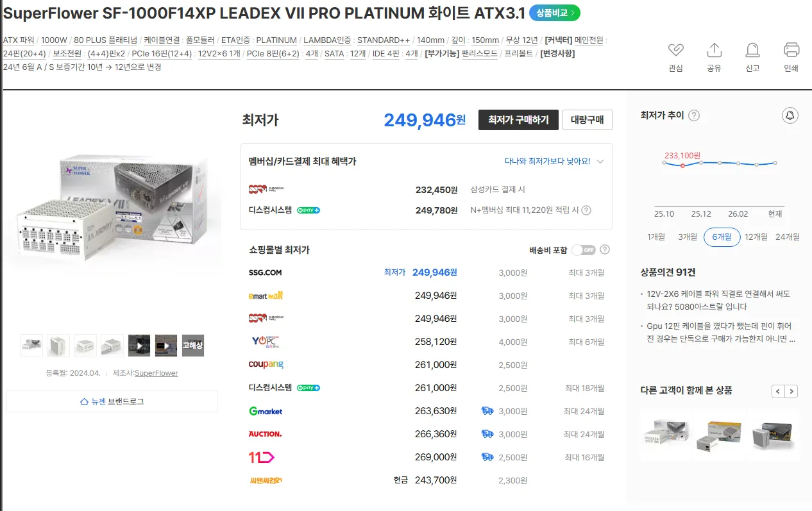This screenshot has width=812, height=511.
Task: Click the share icon (공유)
Action: (x=714, y=51)
